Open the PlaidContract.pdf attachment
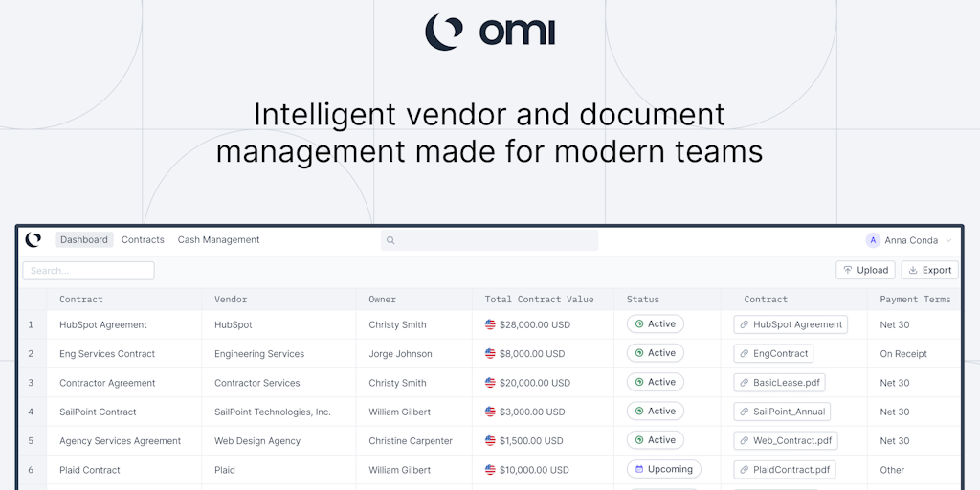The width and height of the screenshot is (980, 490). tap(785, 469)
